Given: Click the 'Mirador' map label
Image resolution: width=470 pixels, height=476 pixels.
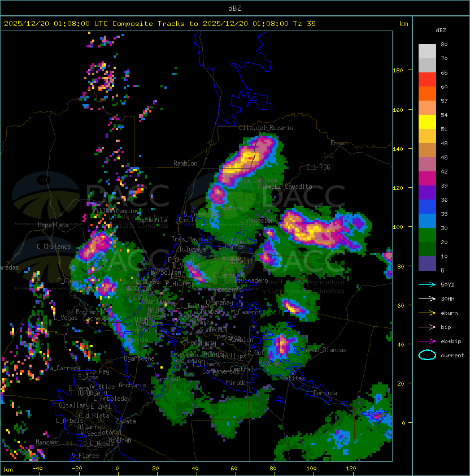Looking at the screenshot, I should [x=238, y=383].
